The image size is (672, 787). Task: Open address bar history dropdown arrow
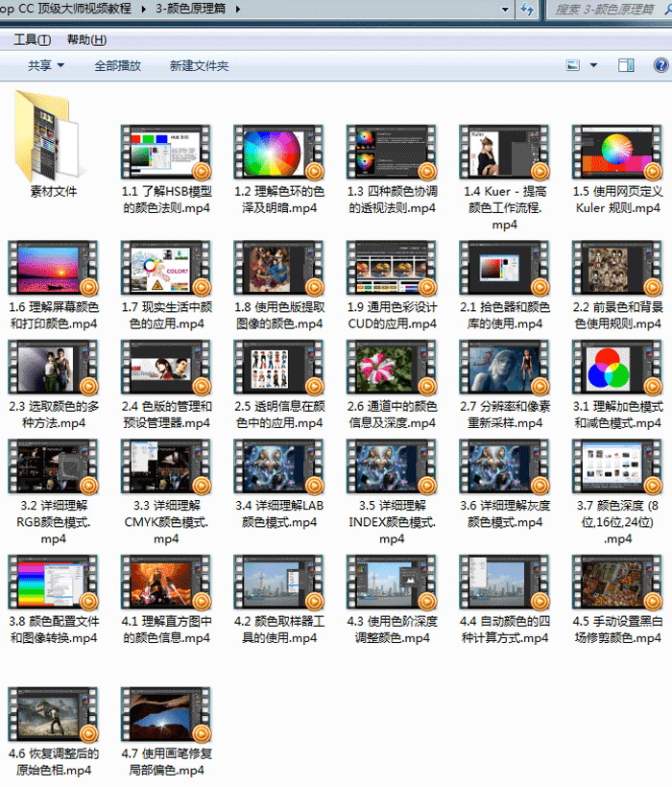click(x=505, y=9)
